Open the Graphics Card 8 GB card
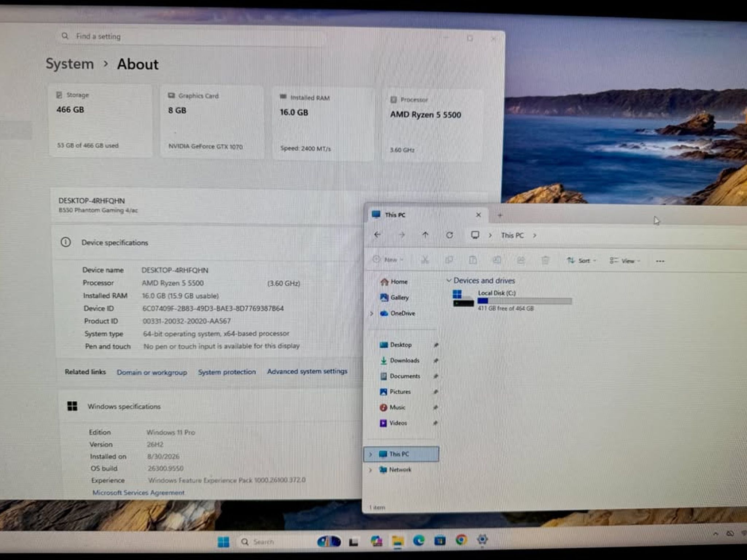The height and width of the screenshot is (560, 747). (212, 122)
